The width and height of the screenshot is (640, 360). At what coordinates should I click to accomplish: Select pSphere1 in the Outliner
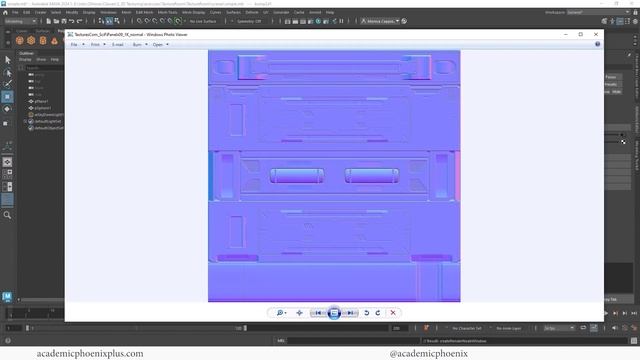[x=42, y=108]
